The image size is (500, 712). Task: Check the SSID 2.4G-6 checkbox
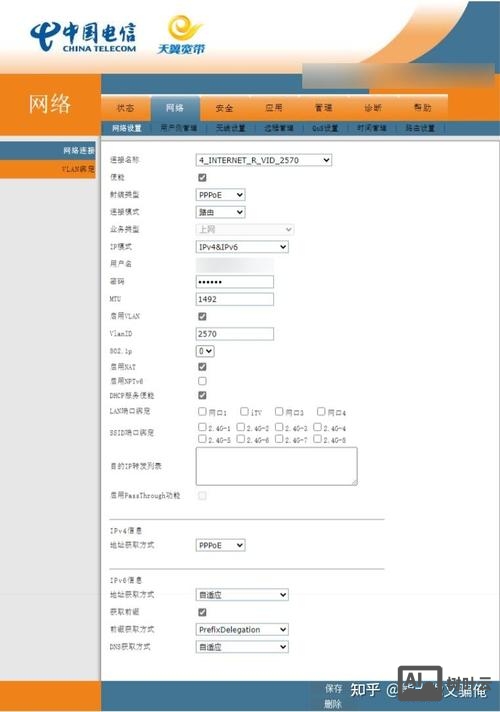(x=241, y=439)
